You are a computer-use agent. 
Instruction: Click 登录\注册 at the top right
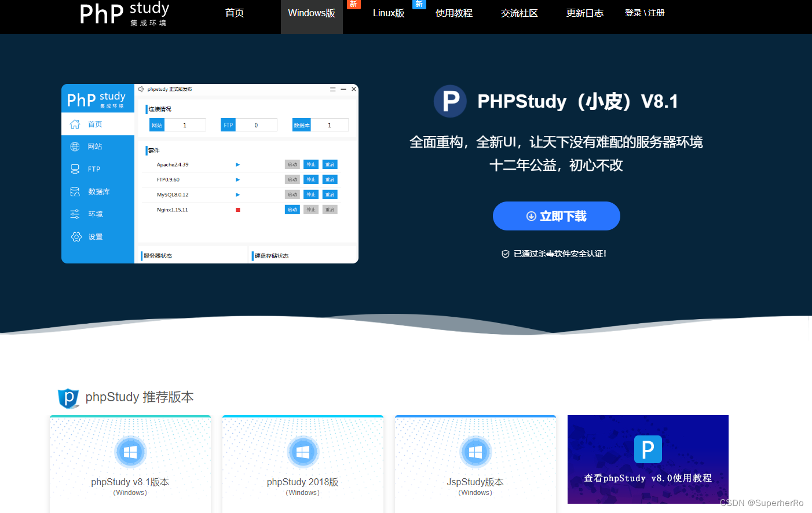(x=645, y=13)
